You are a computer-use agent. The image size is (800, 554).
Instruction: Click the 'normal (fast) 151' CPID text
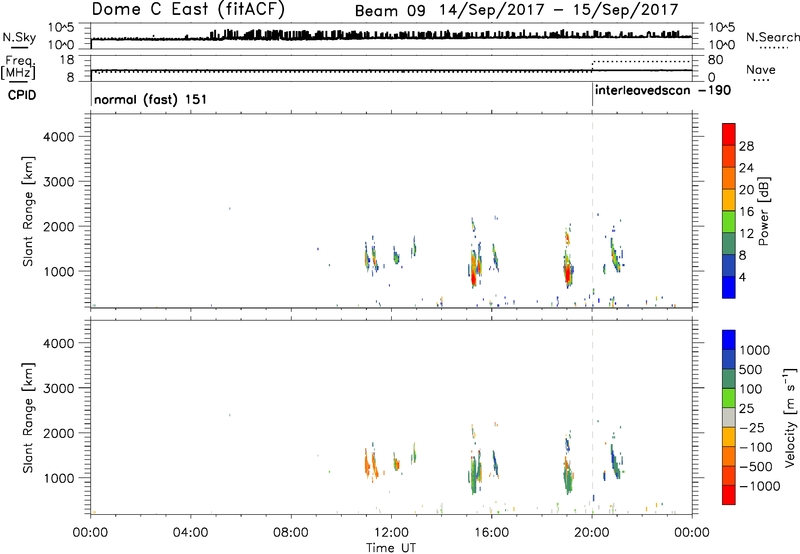click(x=151, y=99)
